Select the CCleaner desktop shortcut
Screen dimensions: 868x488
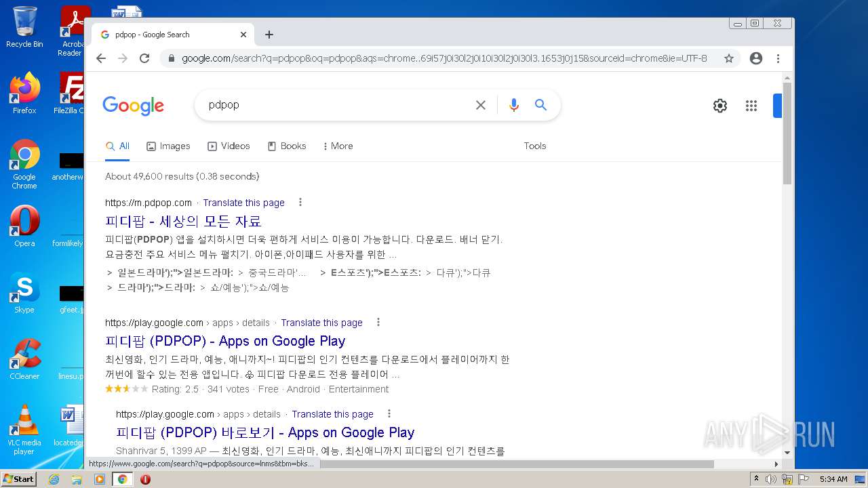pyautogui.click(x=24, y=359)
